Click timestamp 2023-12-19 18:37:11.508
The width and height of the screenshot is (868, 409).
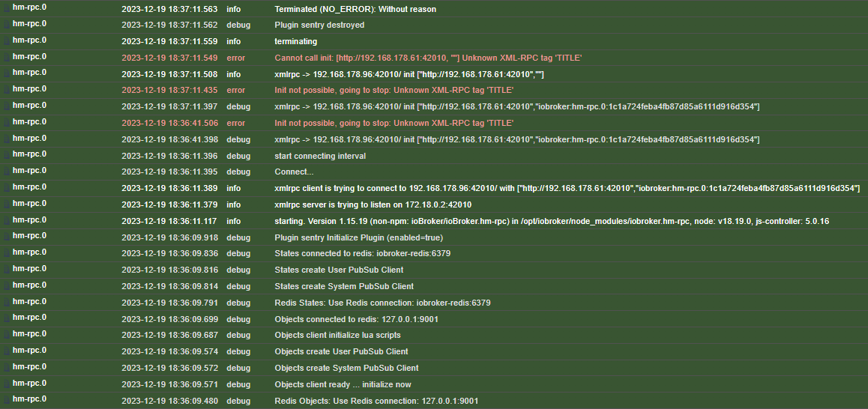[169, 74]
